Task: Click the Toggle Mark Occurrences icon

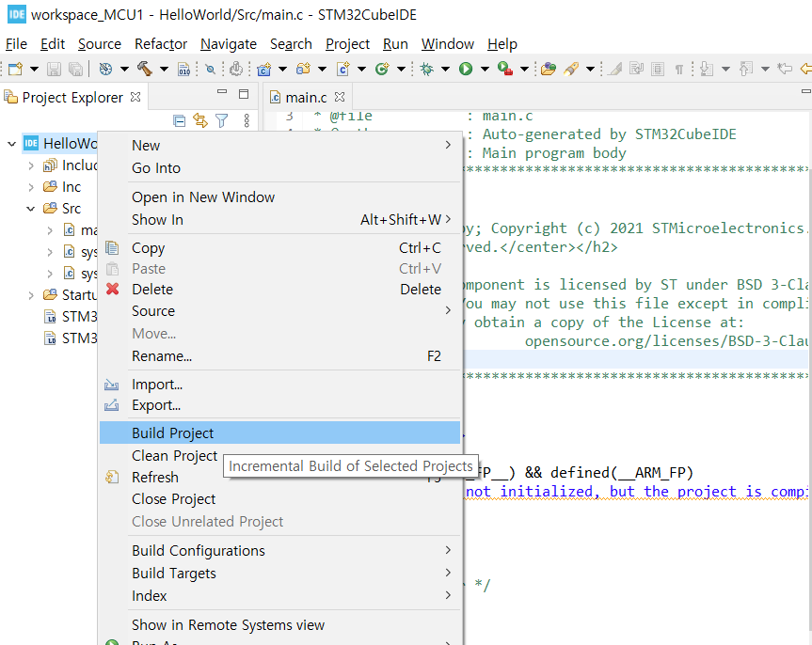Action: pos(614,69)
